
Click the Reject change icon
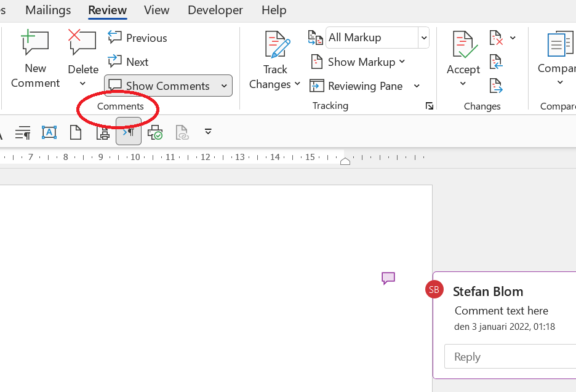[x=496, y=38]
